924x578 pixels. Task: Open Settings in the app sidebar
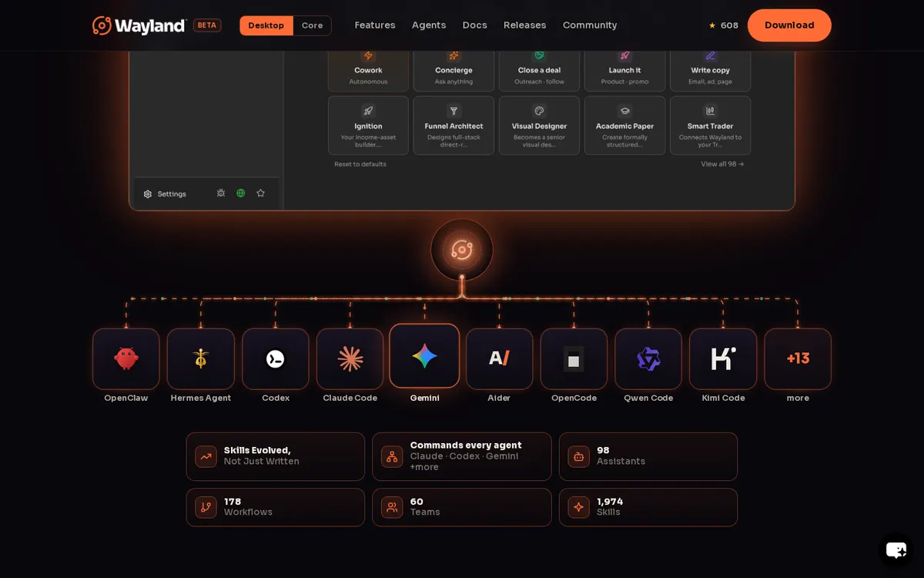165,193
